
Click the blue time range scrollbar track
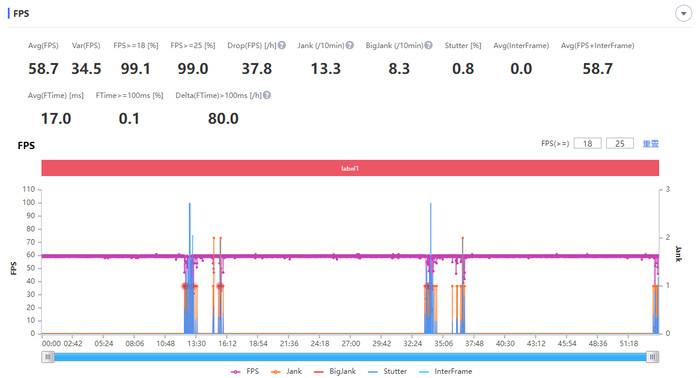[x=350, y=357]
